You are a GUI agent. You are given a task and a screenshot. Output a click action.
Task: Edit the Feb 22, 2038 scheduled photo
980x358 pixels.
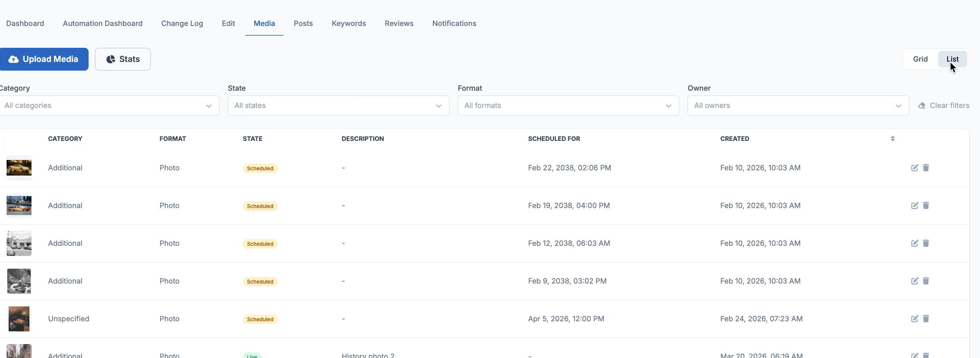[914, 168]
